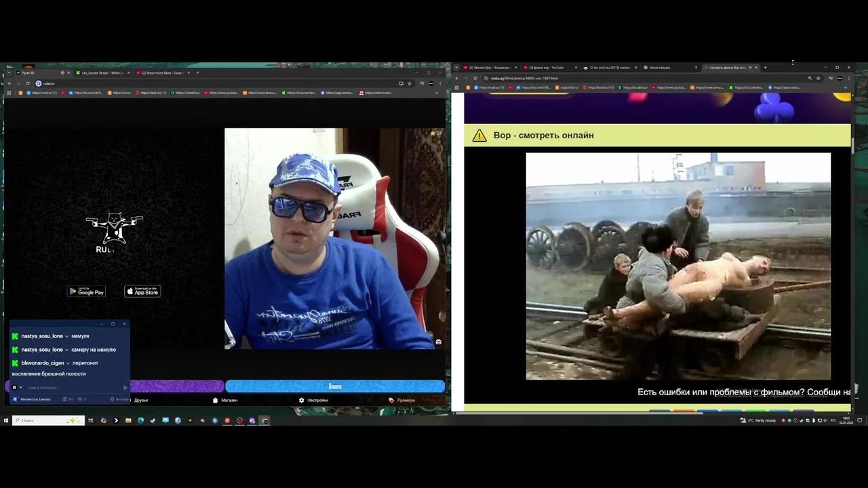Open the File Explorer taskbar icon

[128, 420]
